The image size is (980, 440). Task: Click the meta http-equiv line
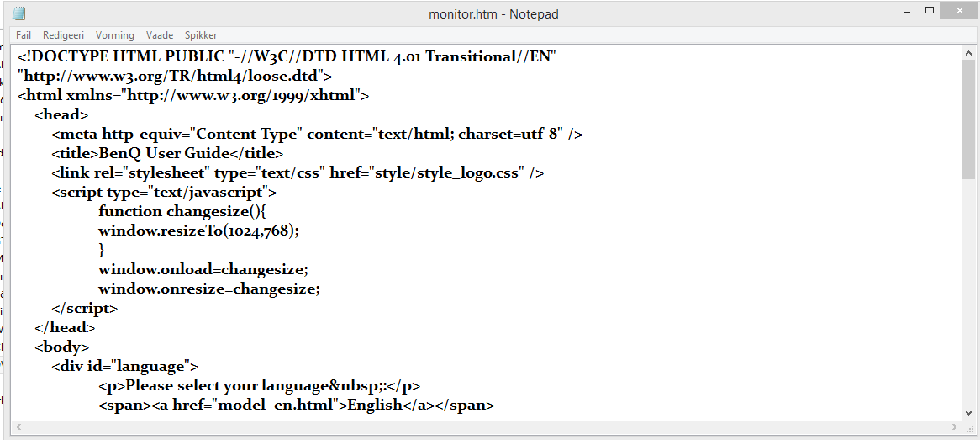317,134
